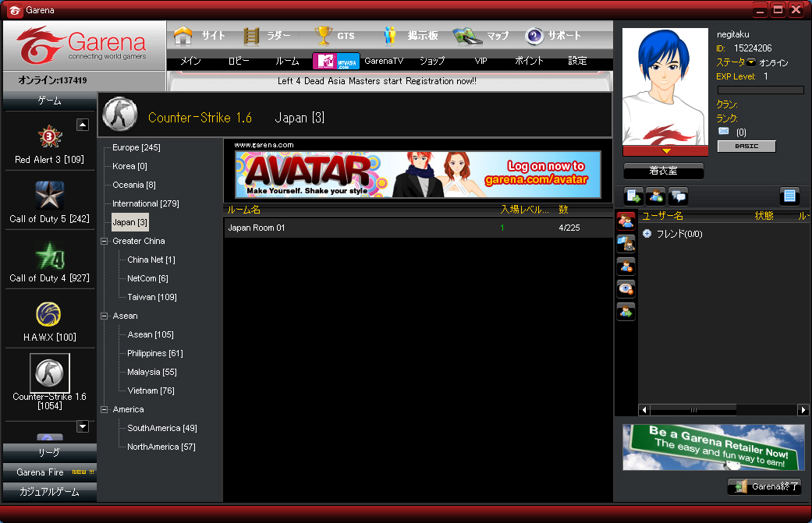812x523 pixels.
Task: Switch to the ロビー tab
Action: point(239,61)
